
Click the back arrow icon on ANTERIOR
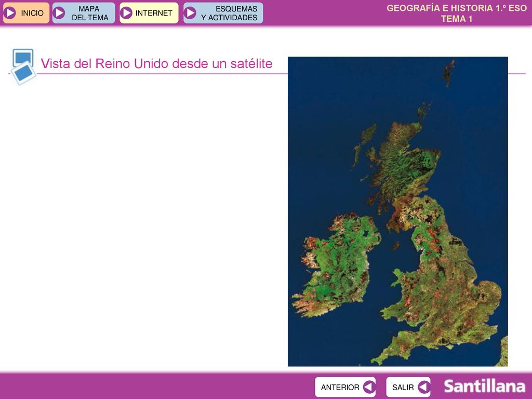[369, 387]
